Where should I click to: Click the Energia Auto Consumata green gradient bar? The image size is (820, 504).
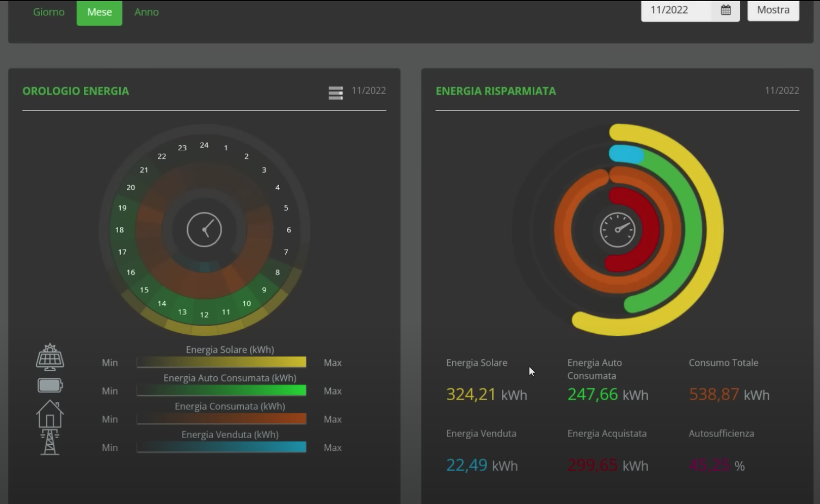221,391
